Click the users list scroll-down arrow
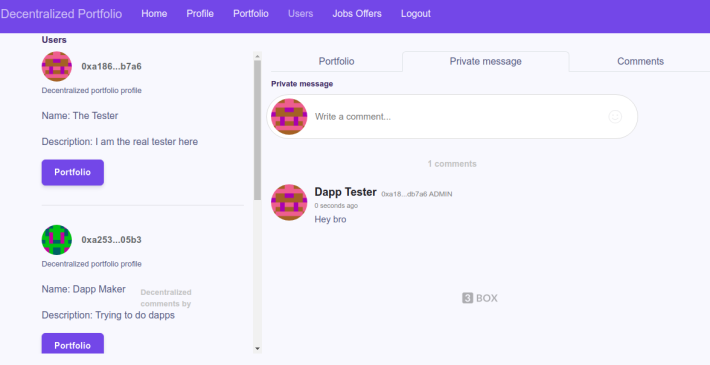The image size is (710, 365). point(257,349)
